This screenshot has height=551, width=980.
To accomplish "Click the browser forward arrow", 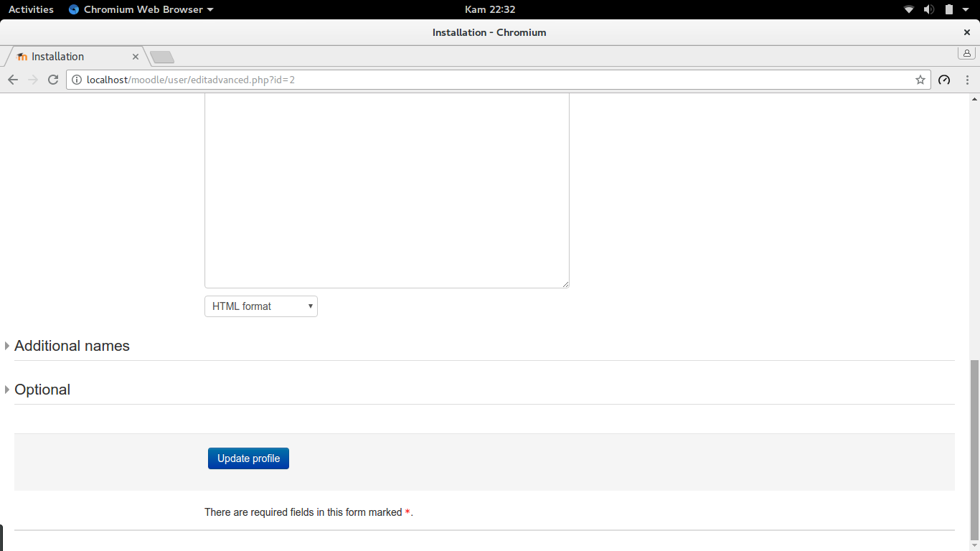I will [32, 80].
